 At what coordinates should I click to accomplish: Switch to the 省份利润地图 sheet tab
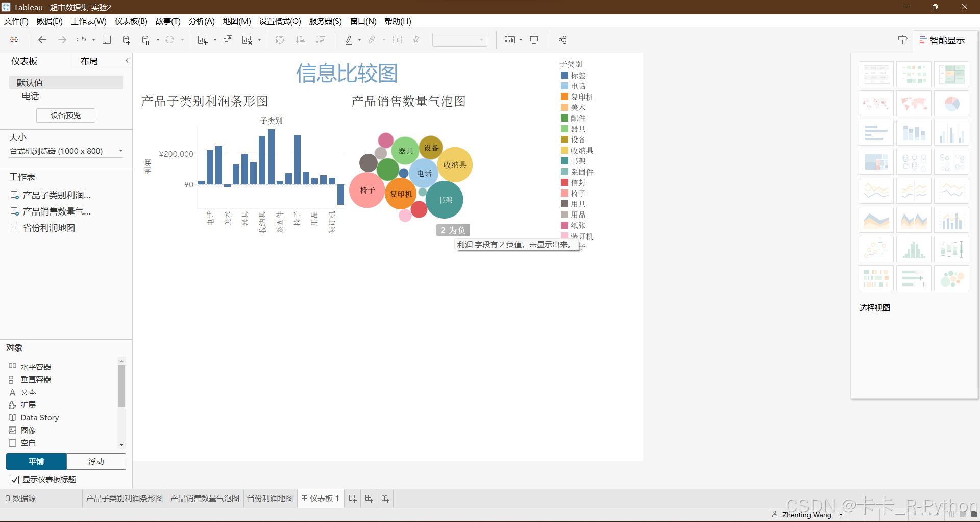[x=270, y=499]
